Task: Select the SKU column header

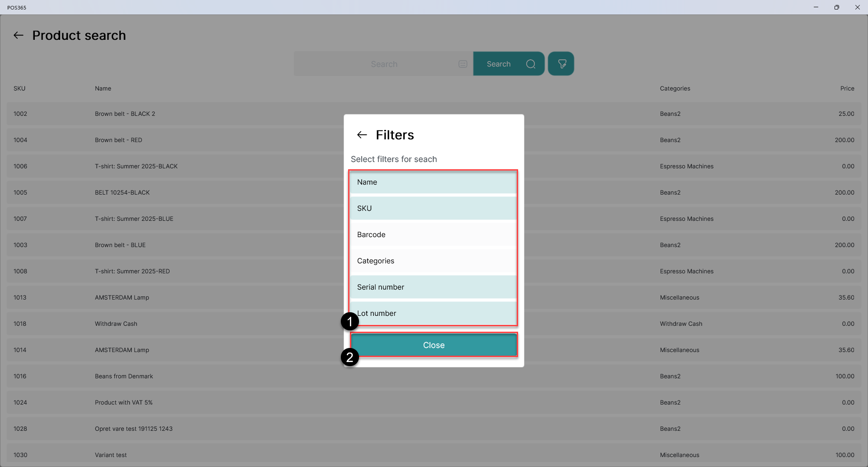Action: (x=19, y=88)
